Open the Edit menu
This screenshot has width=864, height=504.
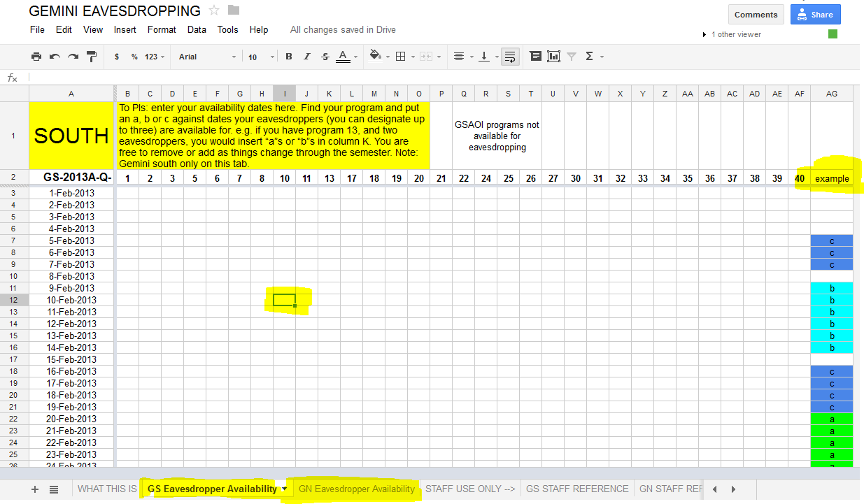click(64, 30)
